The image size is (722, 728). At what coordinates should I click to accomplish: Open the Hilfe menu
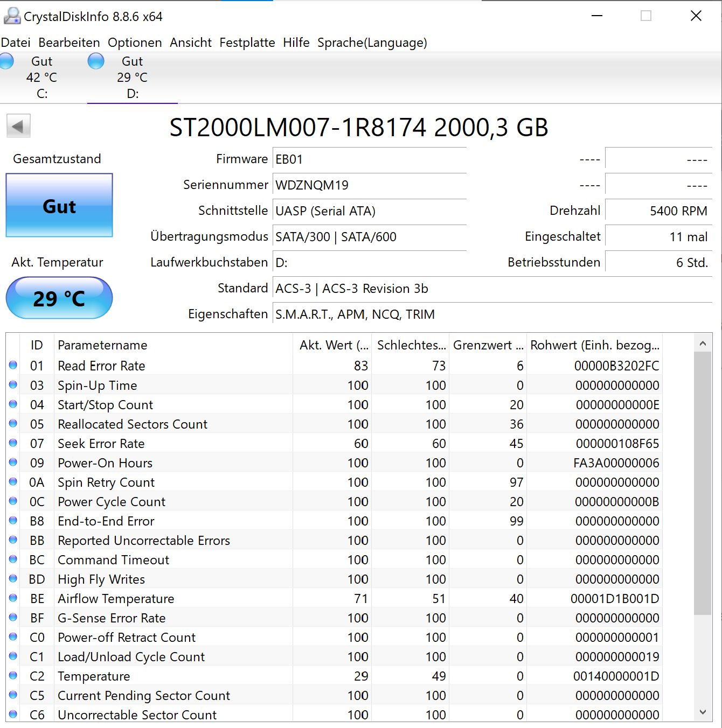(x=296, y=43)
